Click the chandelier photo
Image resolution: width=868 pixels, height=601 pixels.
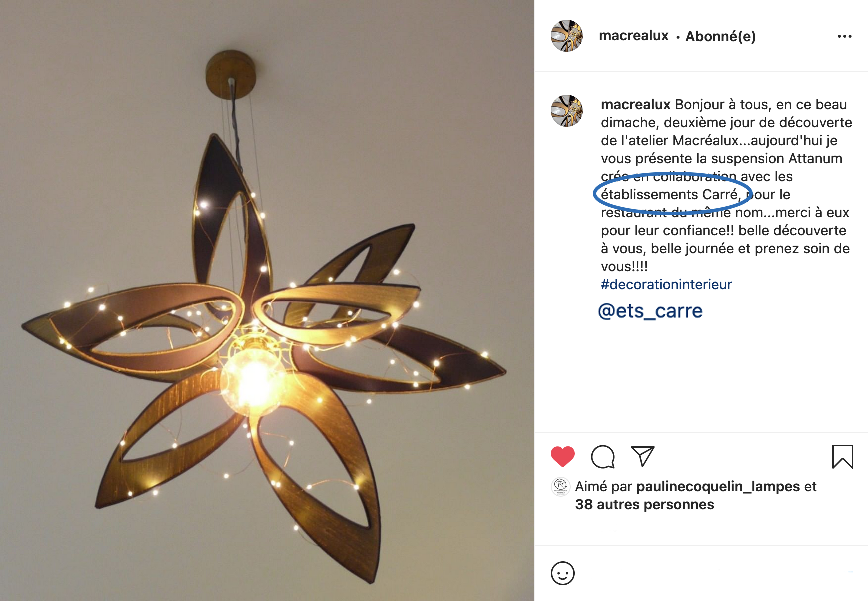[267, 300]
